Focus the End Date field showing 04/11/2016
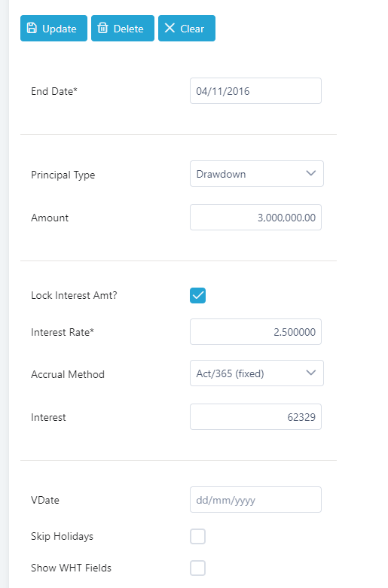The width and height of the screenshot is (388, 588). pyautogui.click(x=255, y=91)
